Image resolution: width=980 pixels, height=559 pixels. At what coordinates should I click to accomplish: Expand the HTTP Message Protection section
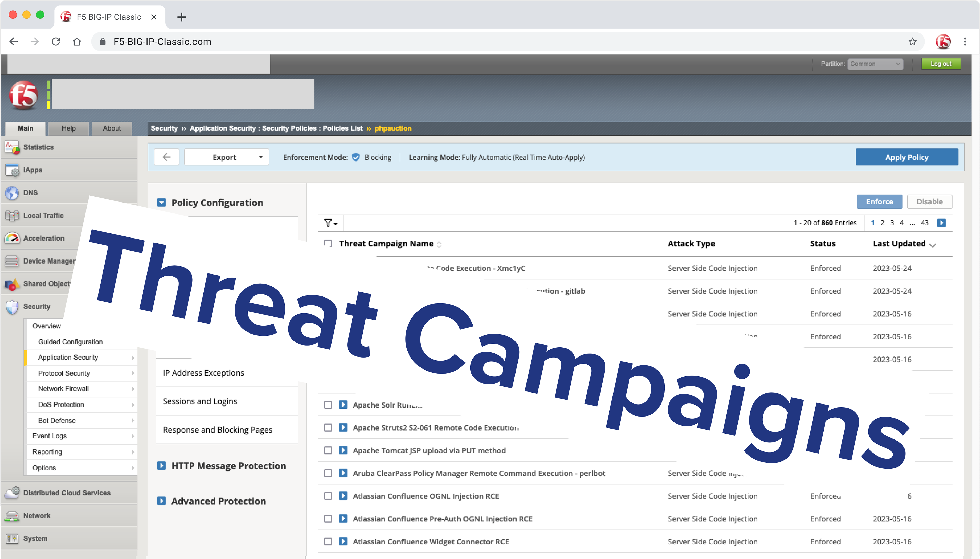coord(162,466)
